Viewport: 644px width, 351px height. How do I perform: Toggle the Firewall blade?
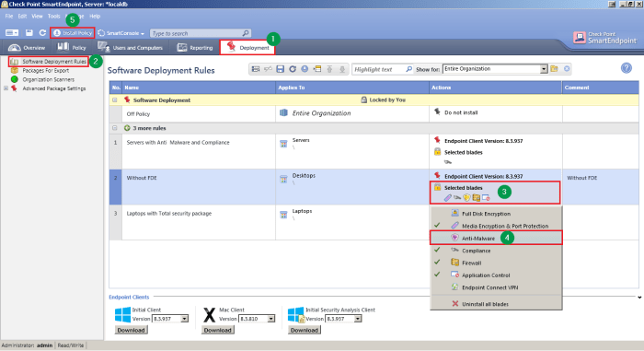496,263
